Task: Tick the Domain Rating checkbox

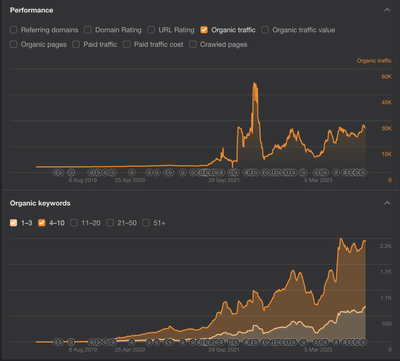Action: coord(88,30)
